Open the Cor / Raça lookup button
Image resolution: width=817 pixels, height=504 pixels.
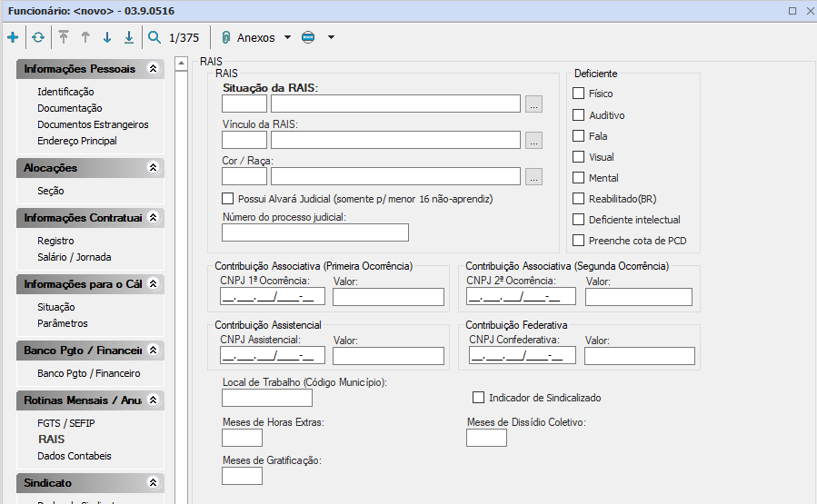[533, 176]
